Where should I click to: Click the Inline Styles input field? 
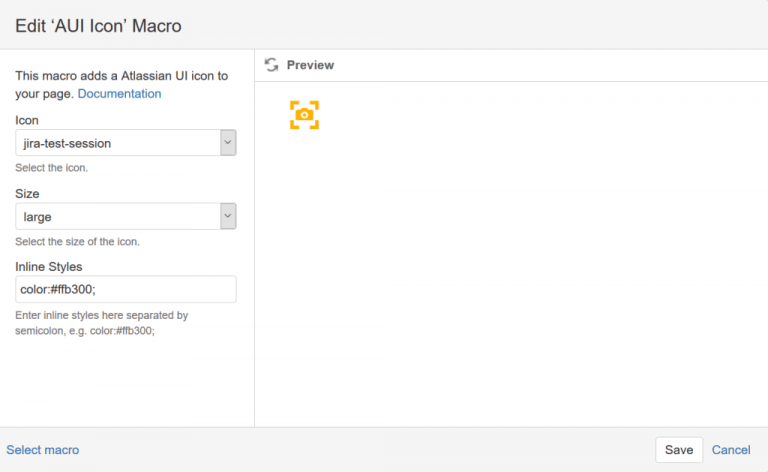[x=126, y=289]
